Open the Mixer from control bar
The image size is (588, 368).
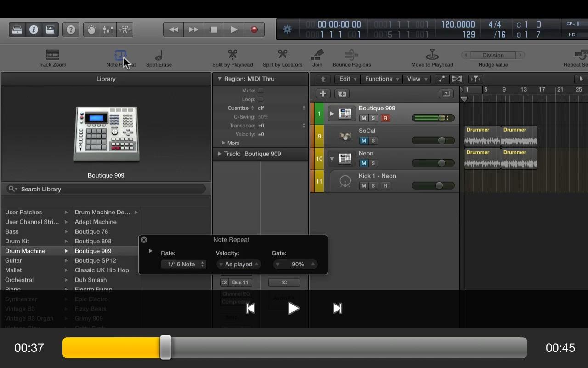(108, 29)
